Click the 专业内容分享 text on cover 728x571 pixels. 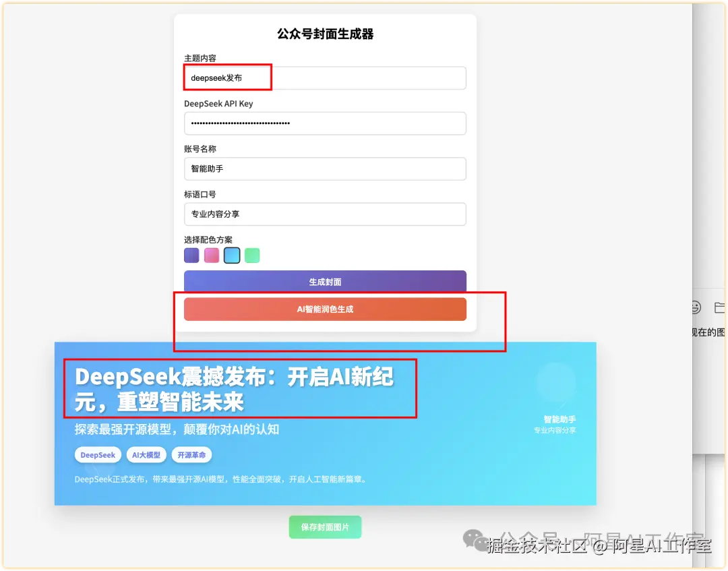[555, 430]
